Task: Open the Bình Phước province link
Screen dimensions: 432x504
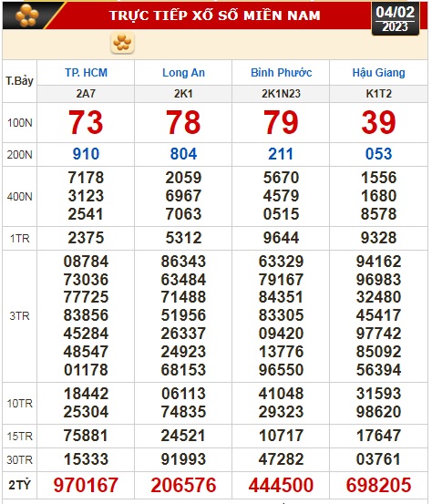Action: (x=282, y=73)
